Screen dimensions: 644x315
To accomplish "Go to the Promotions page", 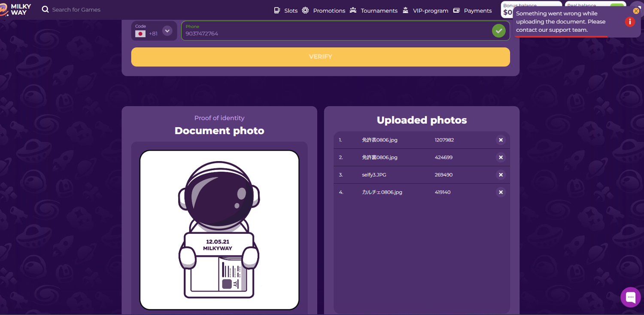I will [x=324, y=10].
